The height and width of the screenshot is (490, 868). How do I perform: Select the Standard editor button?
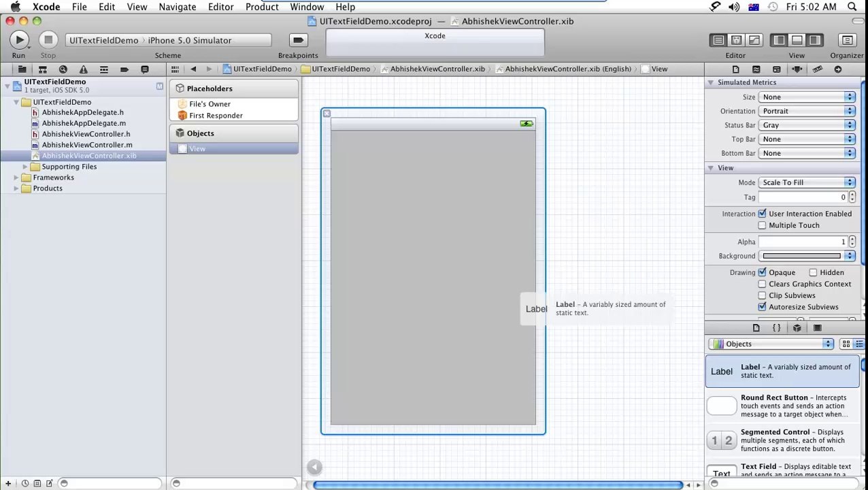pos(718,40)
